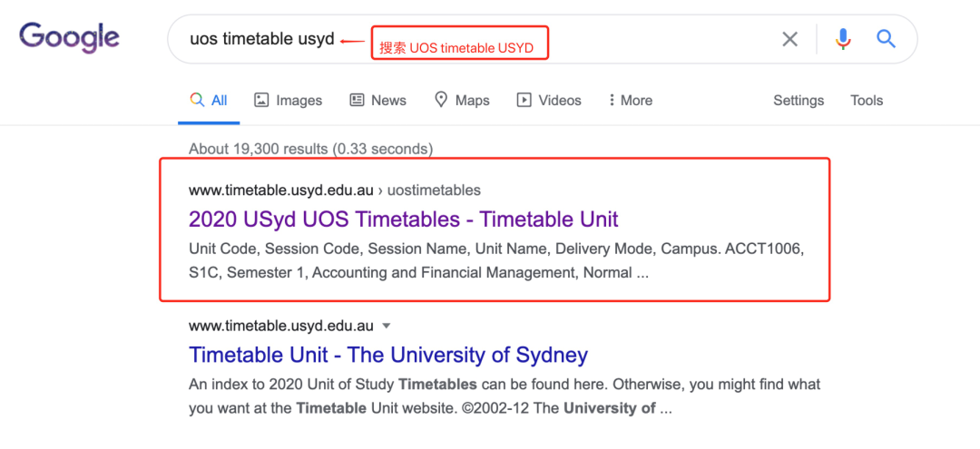Click the Videos tab play icon

pyautogui.click(x=524, y=100)
